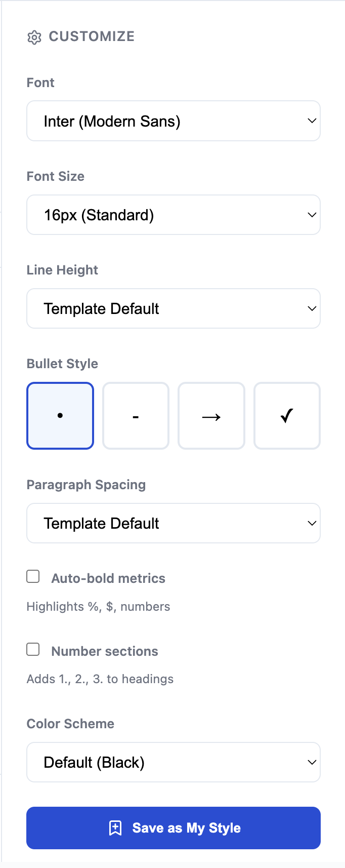
Task: Select the arrow bullet style
Action: pos(211,415)
